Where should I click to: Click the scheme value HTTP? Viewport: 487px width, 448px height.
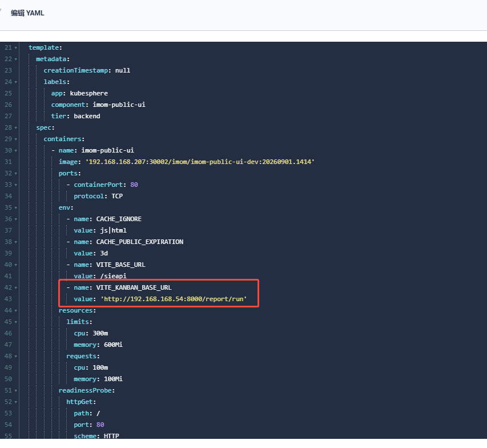click(111, 436)
